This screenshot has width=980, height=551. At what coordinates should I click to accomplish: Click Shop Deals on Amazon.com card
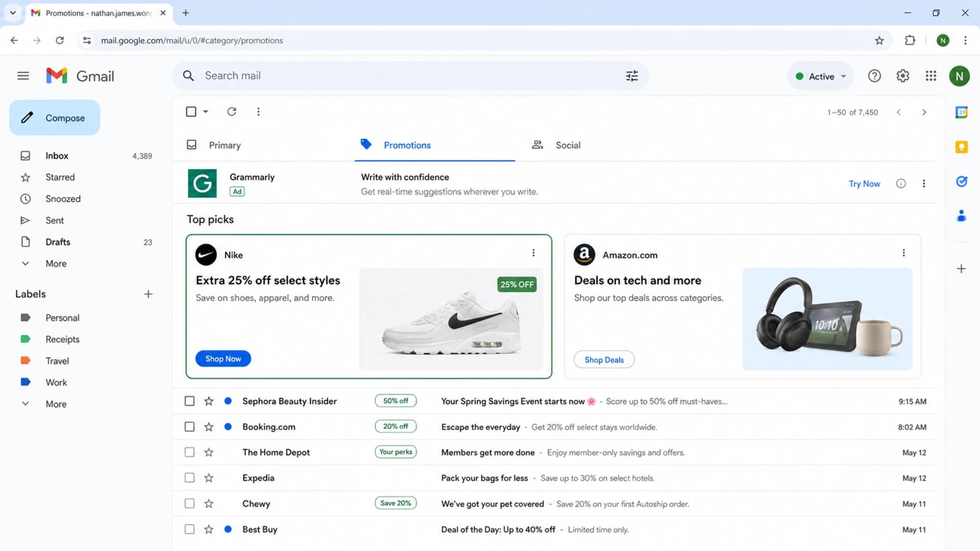coord(604,360)
